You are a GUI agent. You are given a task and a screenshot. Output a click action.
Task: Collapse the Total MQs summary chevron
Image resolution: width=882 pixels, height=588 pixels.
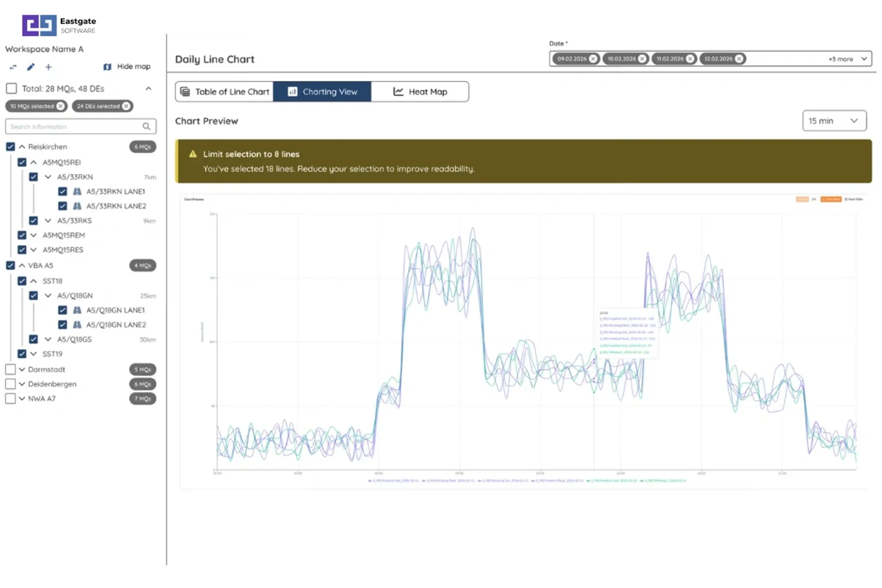(148, 89)
